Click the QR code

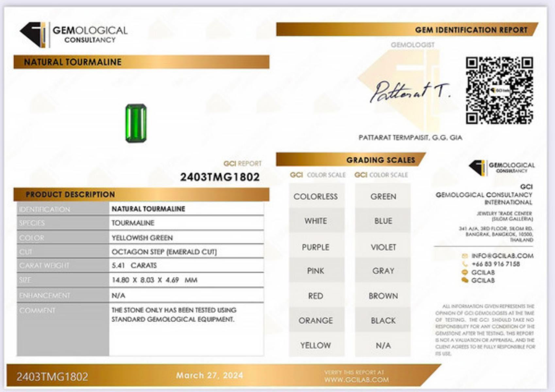(x=499, y=90)
